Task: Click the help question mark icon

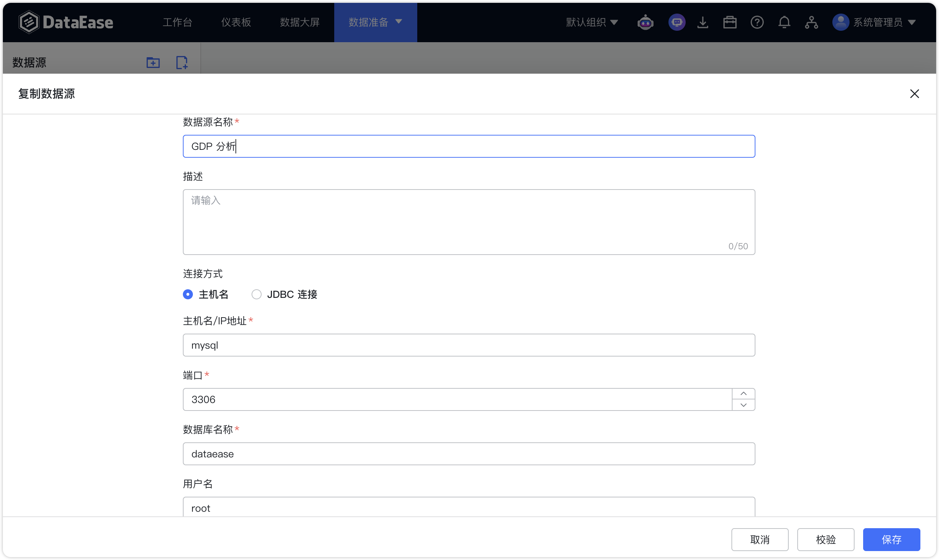Action: tap(757, 22)
